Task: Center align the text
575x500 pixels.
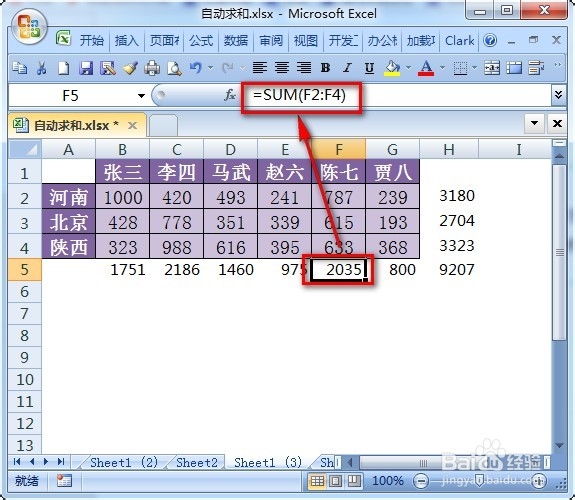Action: click(282, 68)
